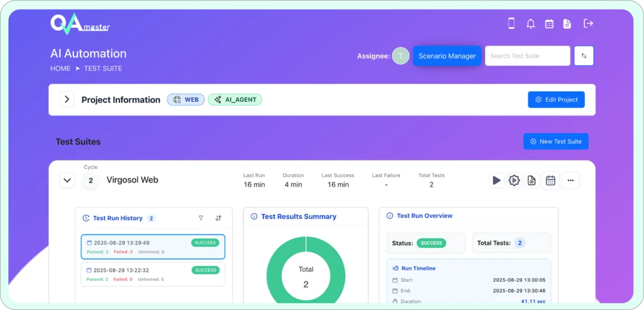Open the three-dot more options menu

(570, 180)
